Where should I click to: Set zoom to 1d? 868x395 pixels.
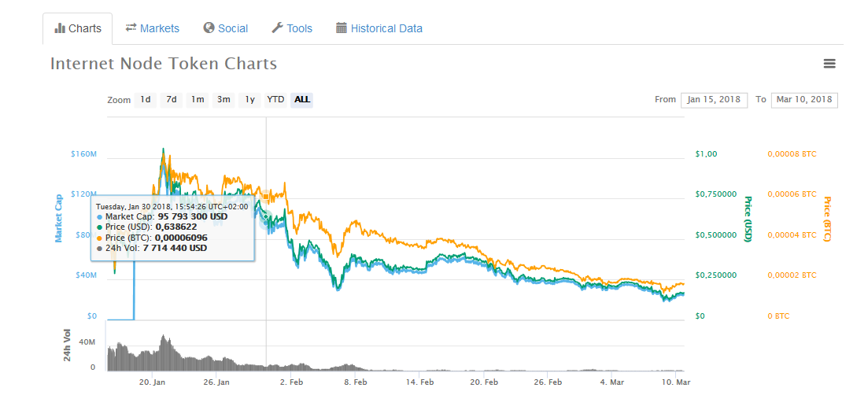[146, 99]
